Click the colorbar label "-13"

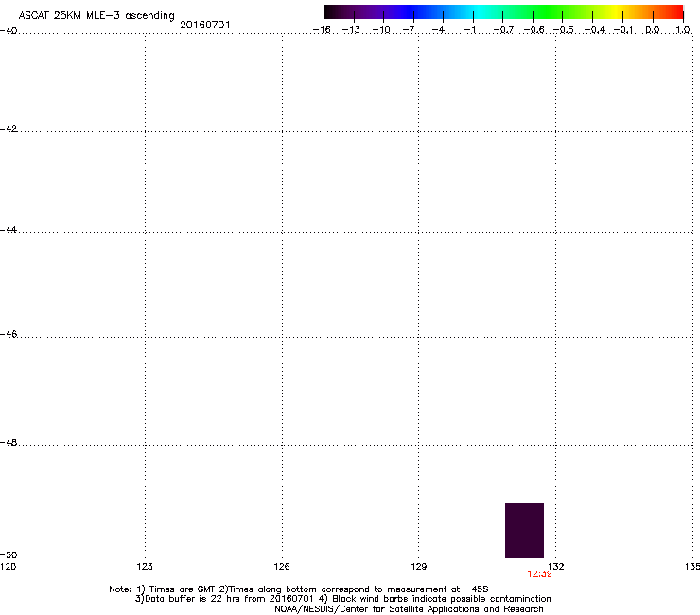click(351, 30)
